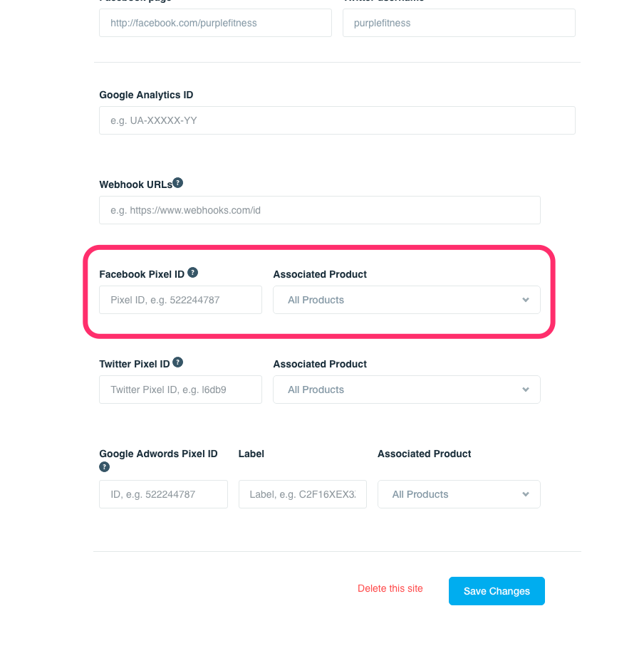Open Adwords pixel Associated Product dropdown
Screen dimensions: 644x653
(459, 494)
